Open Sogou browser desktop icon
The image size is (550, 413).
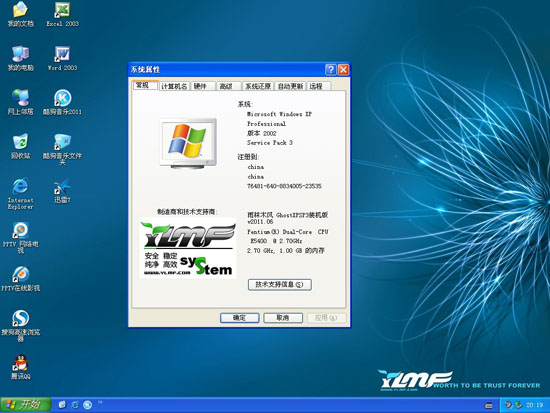[21, 325]
